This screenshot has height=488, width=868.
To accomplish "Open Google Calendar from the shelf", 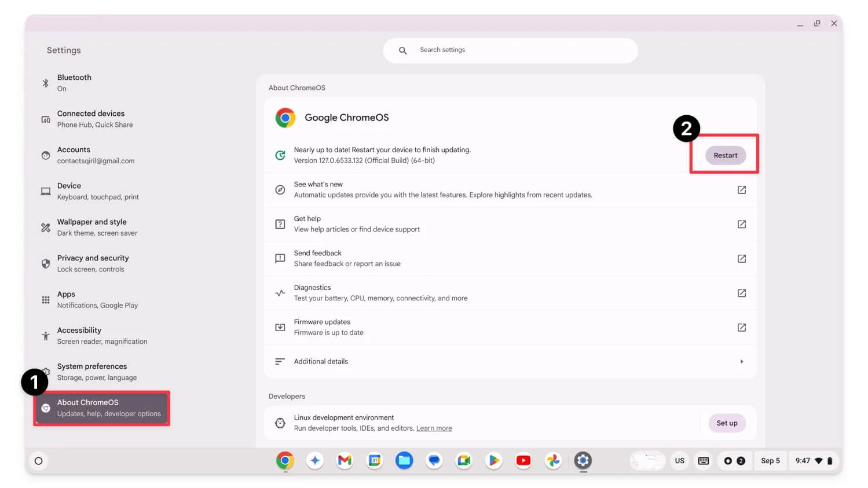I will tap(375, 460).
